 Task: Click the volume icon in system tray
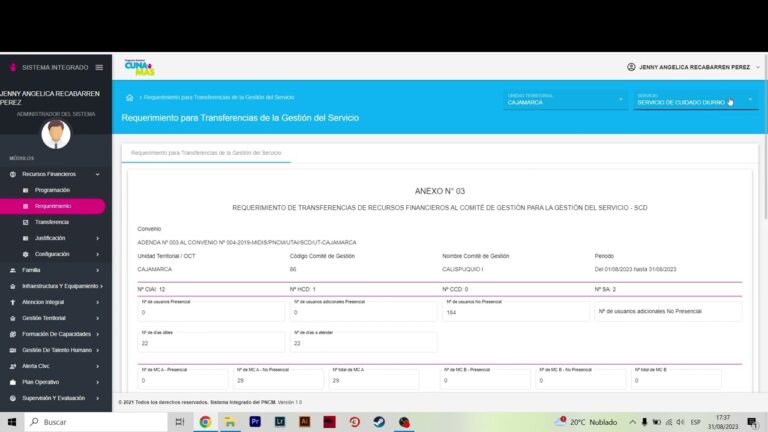680,422
